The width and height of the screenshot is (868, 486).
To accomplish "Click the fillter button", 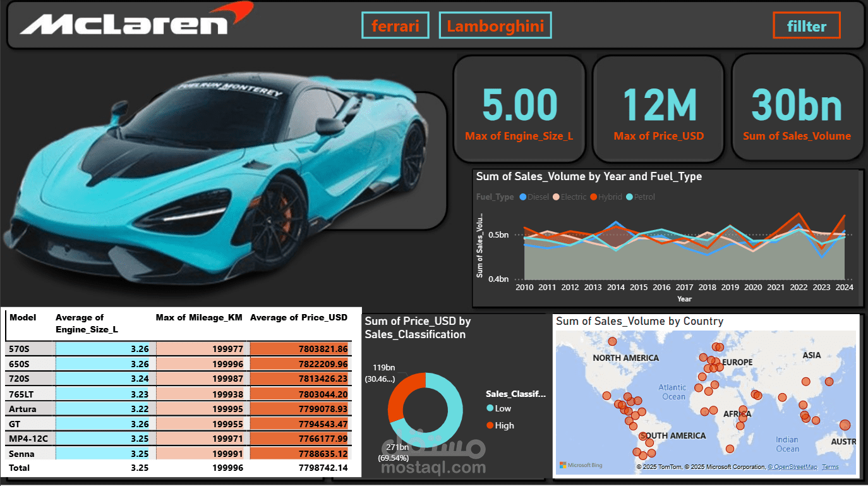I will (x=807, y=26).
